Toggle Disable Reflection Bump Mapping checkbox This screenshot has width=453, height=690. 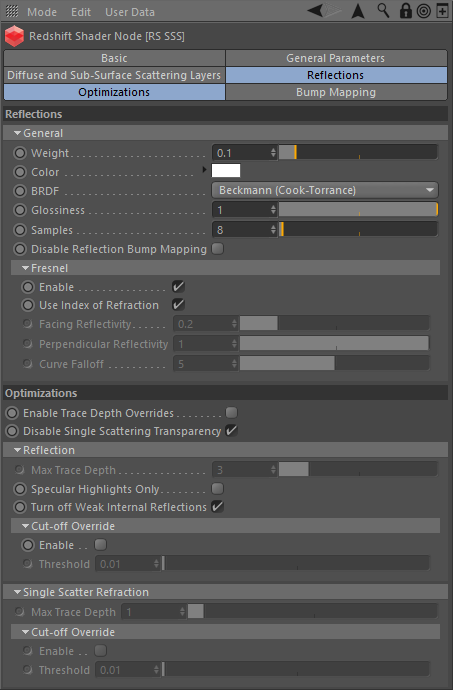click(217, 249)
